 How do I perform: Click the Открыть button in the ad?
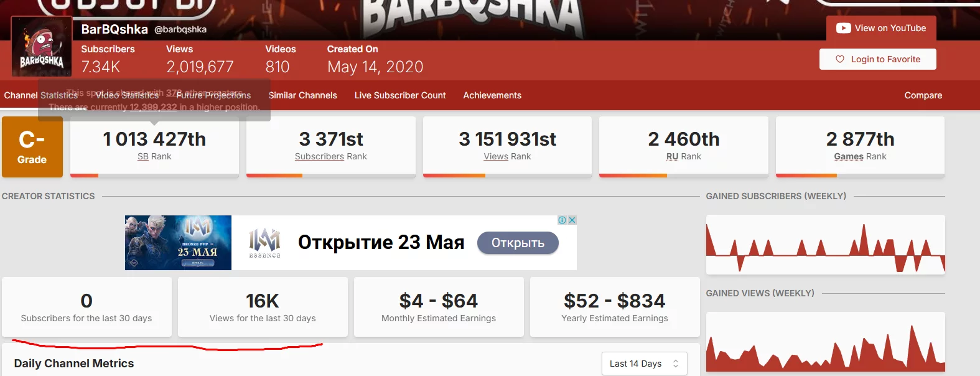518,243
